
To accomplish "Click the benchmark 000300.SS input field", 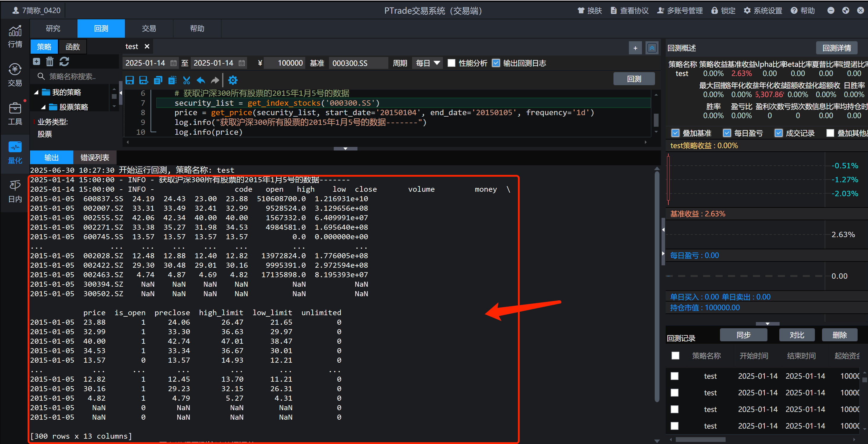I will click(x=358, y=63).
